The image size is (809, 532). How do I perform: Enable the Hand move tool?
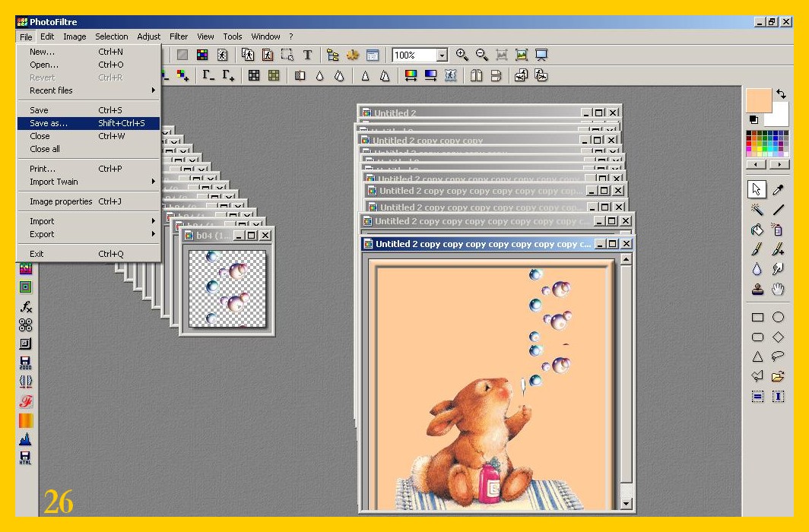[778, 289]
